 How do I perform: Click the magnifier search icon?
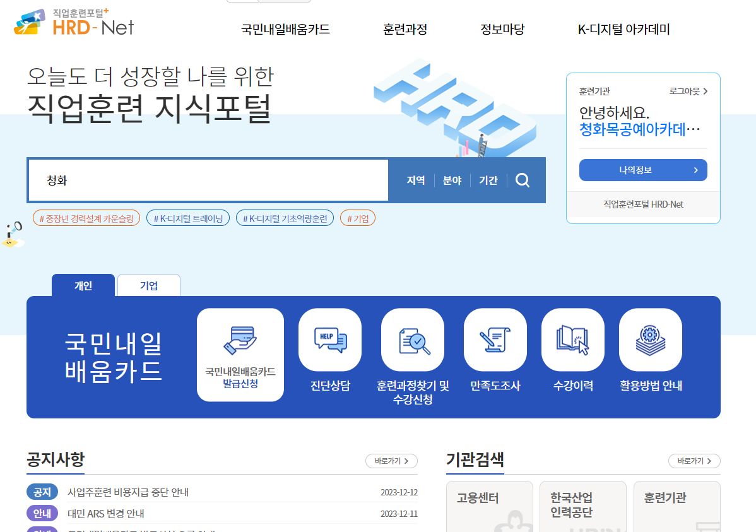[x=523, y=180]
